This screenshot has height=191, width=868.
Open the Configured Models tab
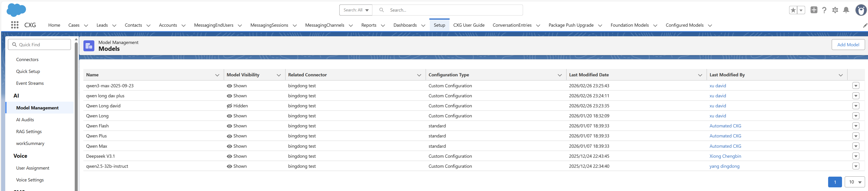(684, 25)
